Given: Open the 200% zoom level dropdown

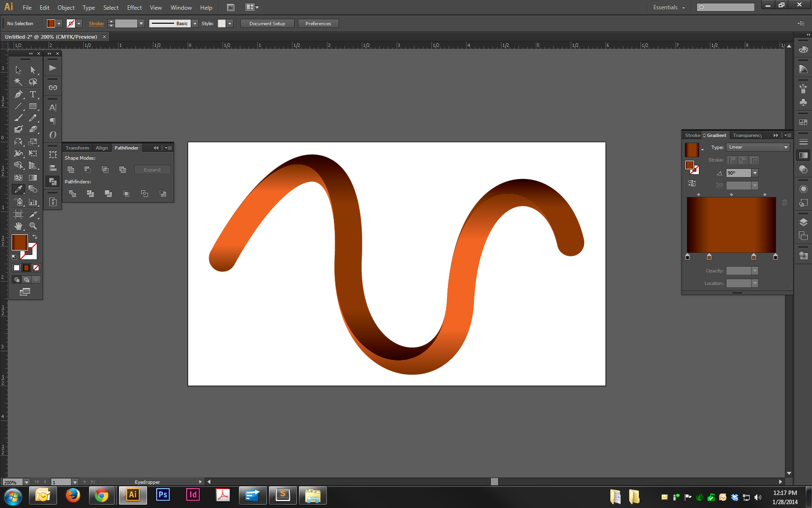Looking at the screenshot, I should [x=27, y=482].
